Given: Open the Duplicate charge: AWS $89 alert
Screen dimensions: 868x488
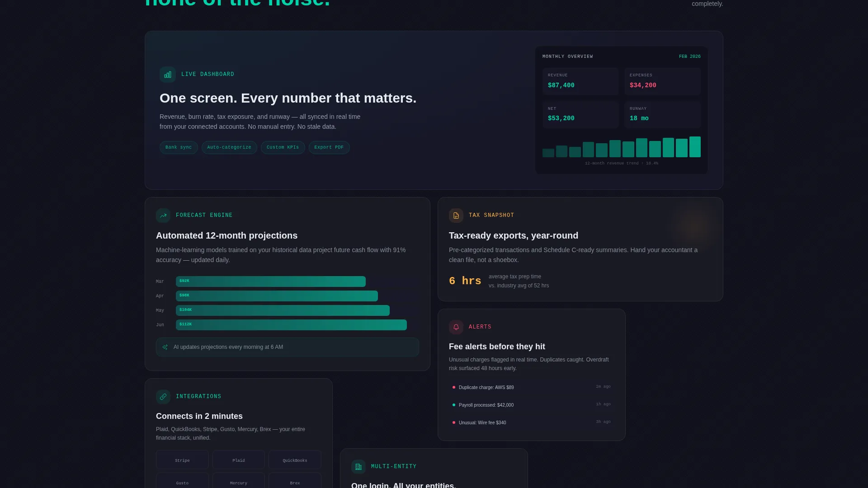Looking at the screenshot, I should (x=531, y=387).
